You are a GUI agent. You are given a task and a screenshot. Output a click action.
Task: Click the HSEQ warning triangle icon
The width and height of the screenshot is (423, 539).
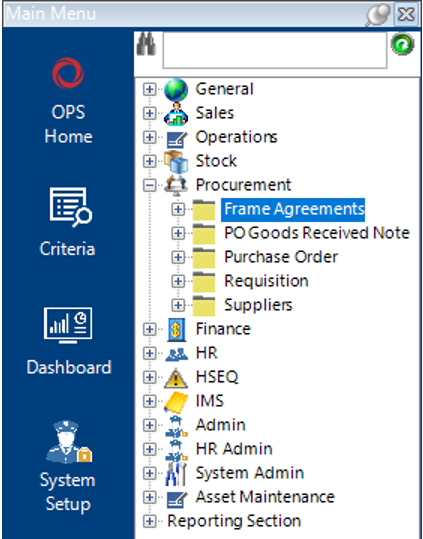point(176,378)
